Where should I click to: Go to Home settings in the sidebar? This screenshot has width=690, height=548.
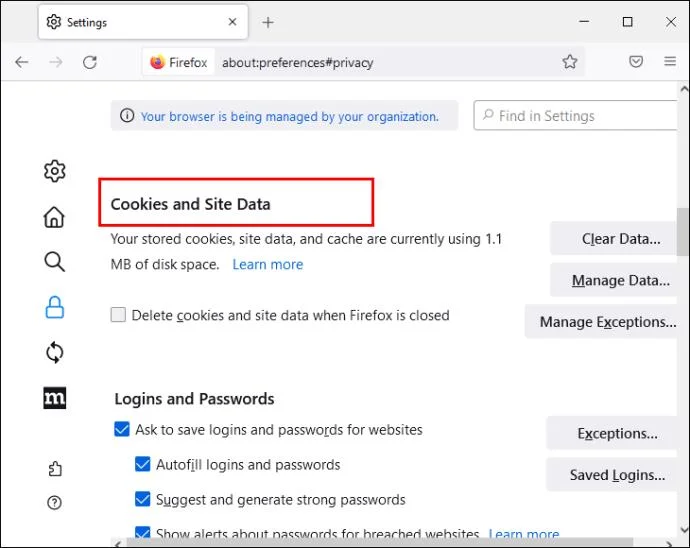click(54, 217)
